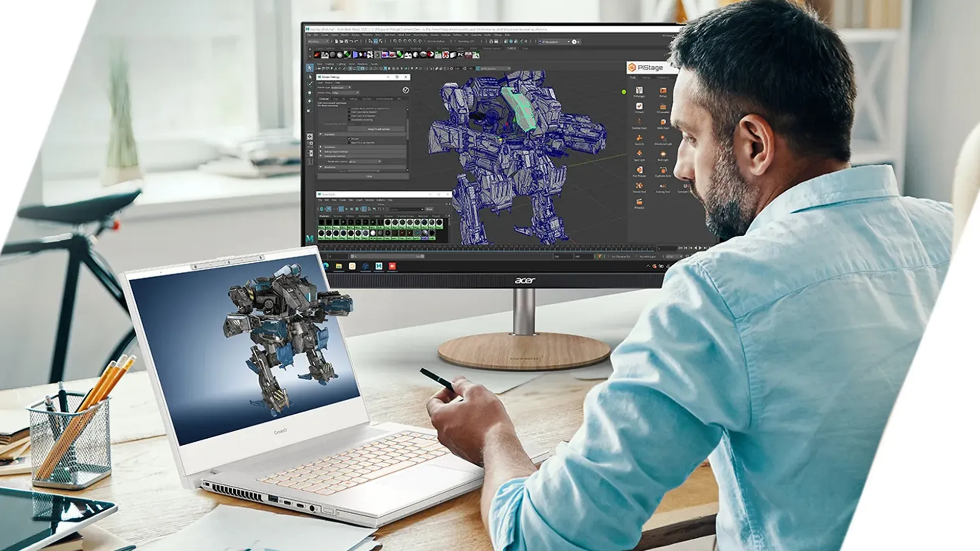This screenshot has height=551, width=980.
Task: Open File Explorer from the taskbar
Action: tap(338, 266)
